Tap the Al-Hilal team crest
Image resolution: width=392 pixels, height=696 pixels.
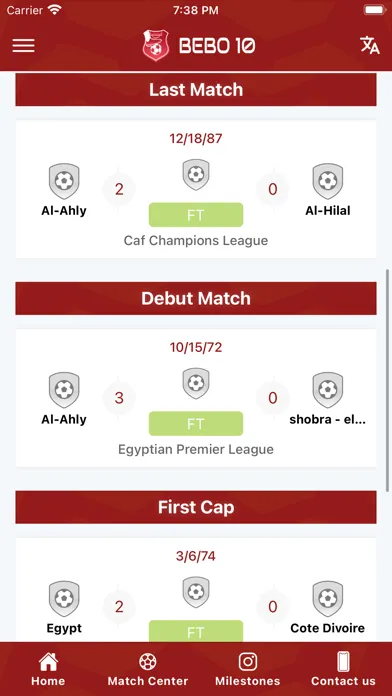coord(328,181)
